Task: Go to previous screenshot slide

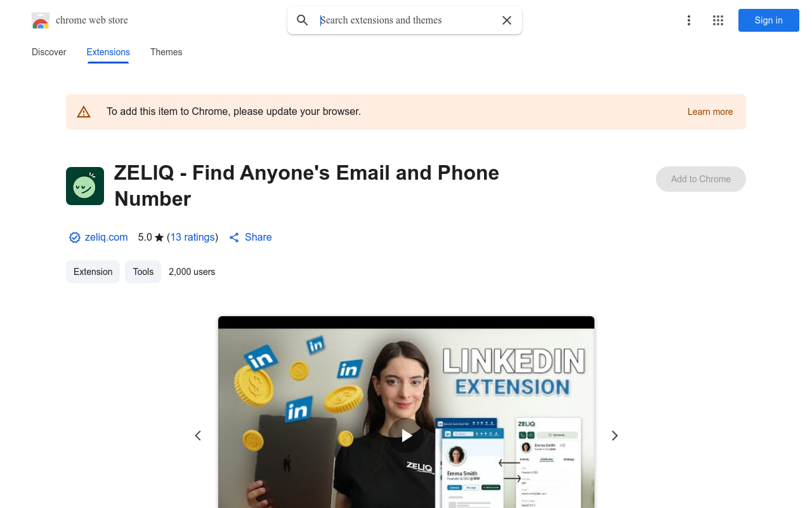Action: point(198,436)
